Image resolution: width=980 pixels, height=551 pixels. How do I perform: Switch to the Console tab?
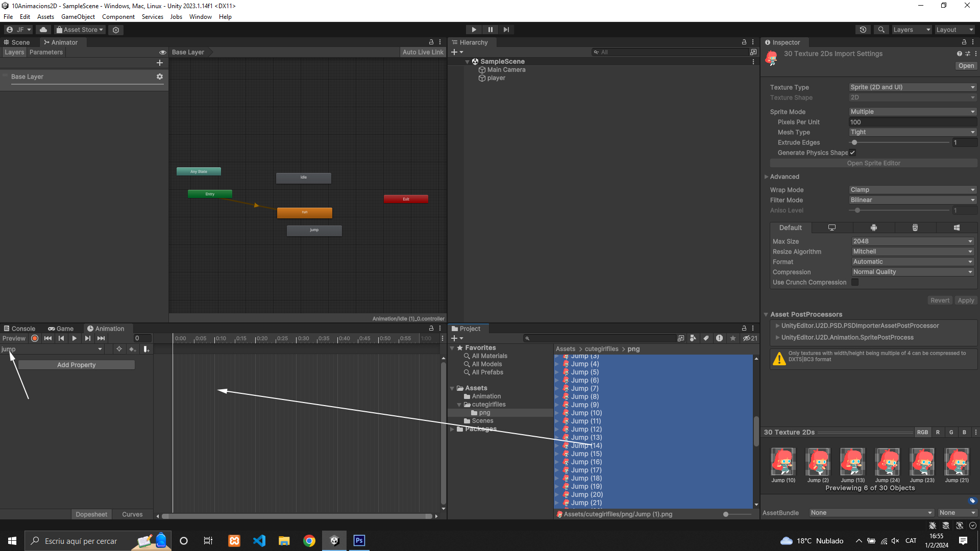coord(19,329)
